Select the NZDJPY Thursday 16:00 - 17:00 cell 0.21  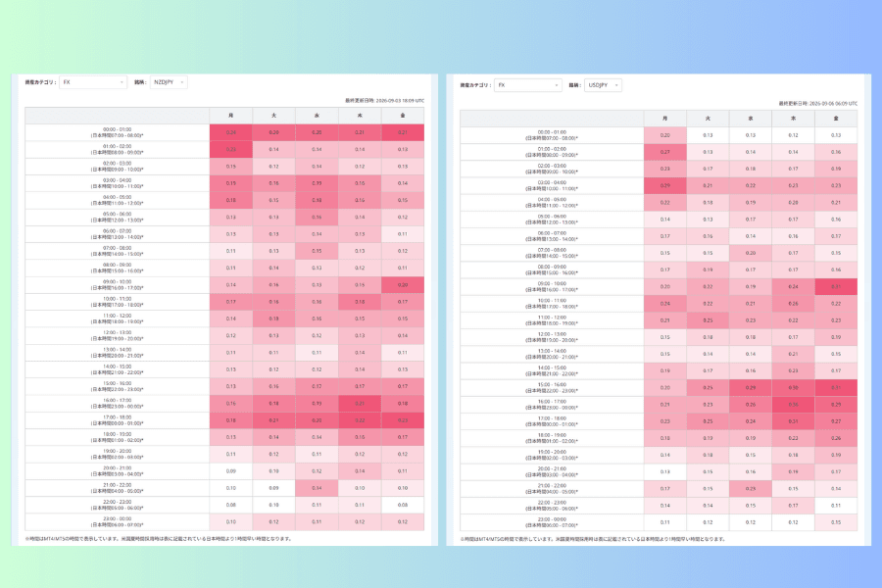(x=360, y=404)
